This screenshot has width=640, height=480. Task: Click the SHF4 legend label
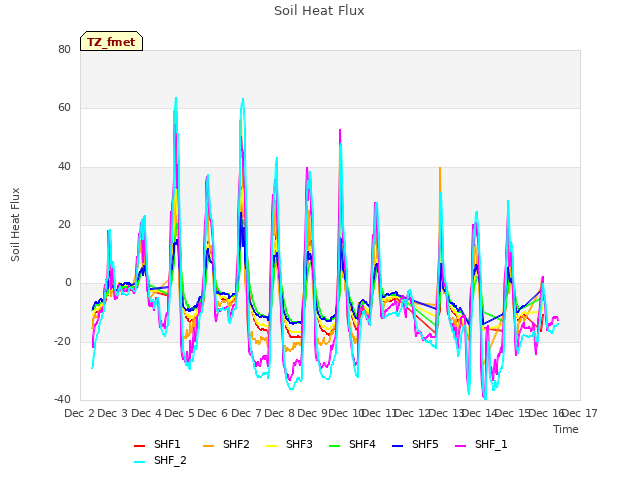pos(362,444)
